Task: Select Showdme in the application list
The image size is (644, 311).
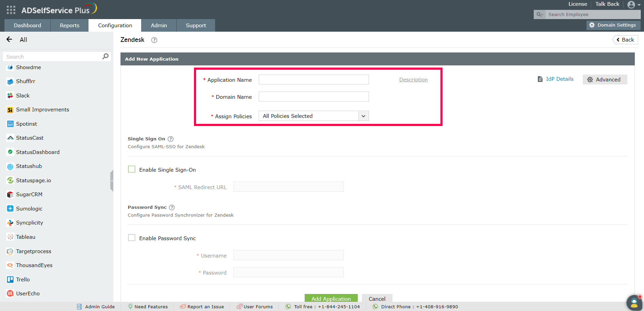Action: [29, 67]
